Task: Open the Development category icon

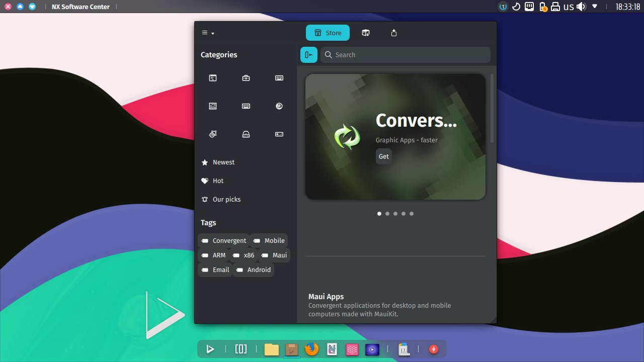Action: 212,78
